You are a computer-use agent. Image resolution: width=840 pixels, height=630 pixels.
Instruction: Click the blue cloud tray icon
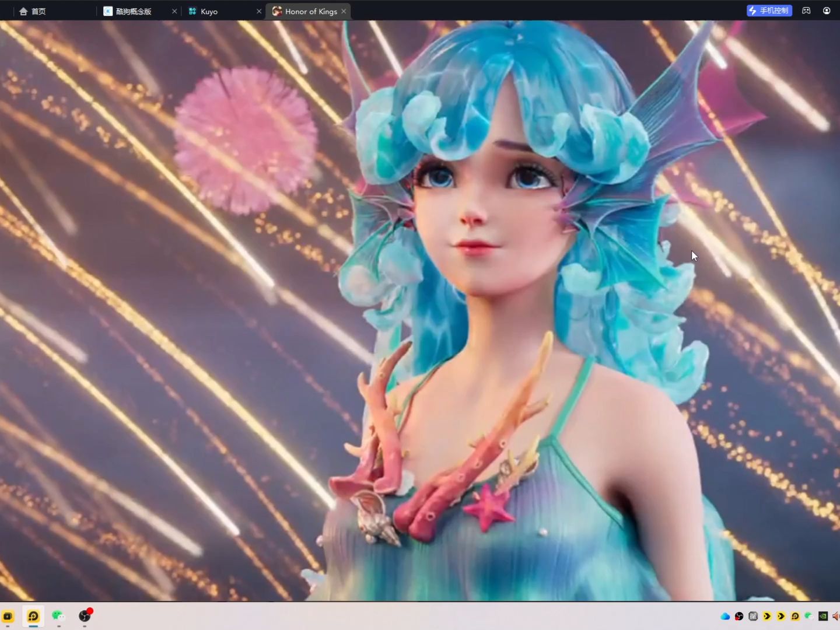tap(725, 616)
